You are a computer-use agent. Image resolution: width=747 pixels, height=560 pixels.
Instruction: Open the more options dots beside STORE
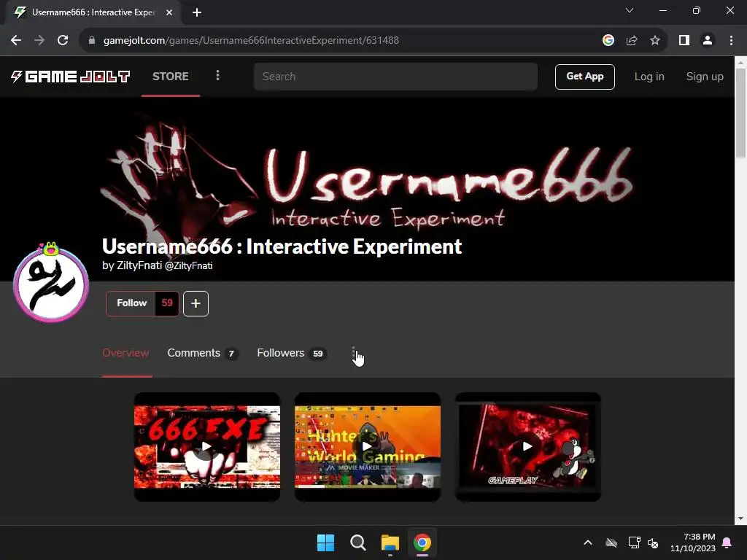tap(217, 75)
